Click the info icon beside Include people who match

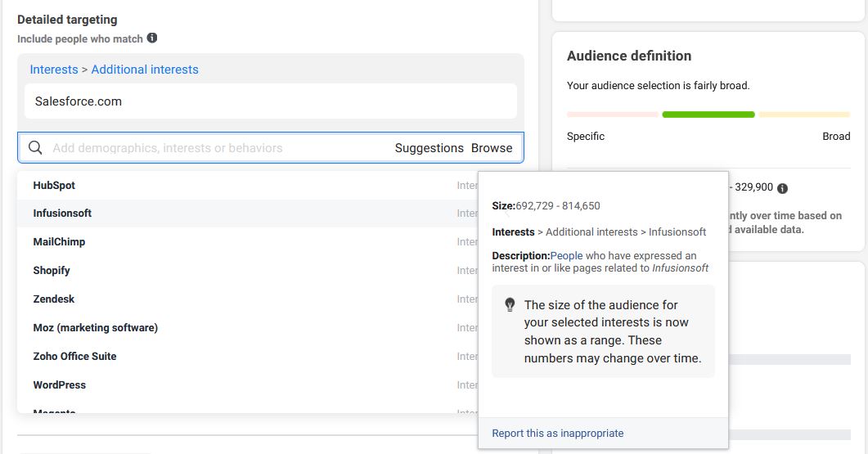(151, 38)
